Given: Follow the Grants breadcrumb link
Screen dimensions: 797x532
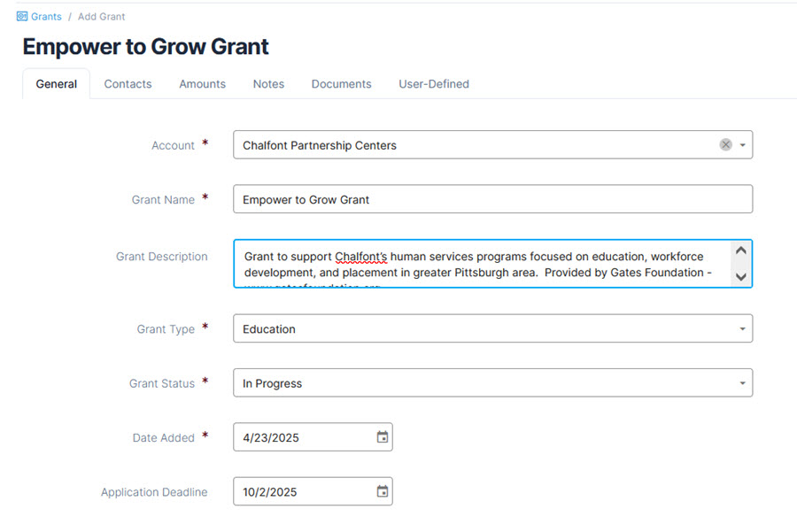Looking at the screenshot, I should click(x=46, y=16).
